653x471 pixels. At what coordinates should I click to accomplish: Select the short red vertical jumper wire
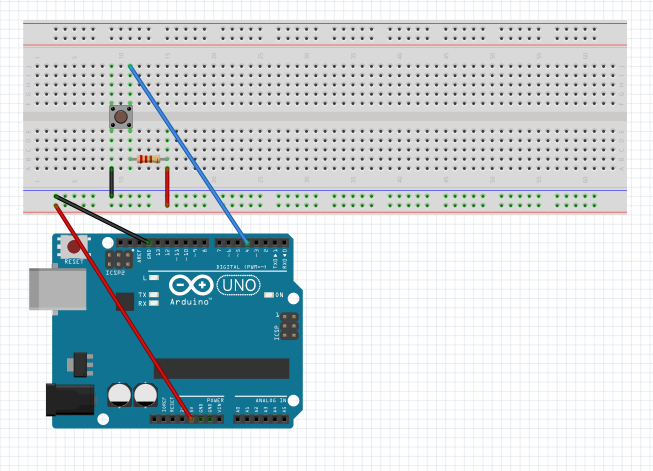click(167, 187)
